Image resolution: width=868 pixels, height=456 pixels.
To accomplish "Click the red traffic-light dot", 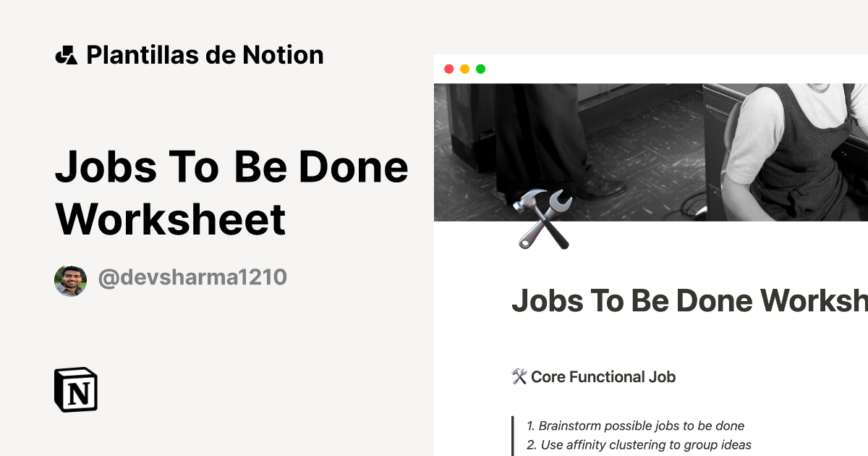I will [450, 68].
